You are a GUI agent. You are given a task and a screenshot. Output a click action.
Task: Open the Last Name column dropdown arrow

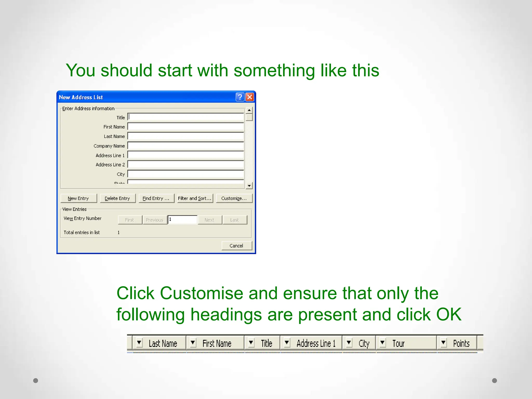[139, 343]
